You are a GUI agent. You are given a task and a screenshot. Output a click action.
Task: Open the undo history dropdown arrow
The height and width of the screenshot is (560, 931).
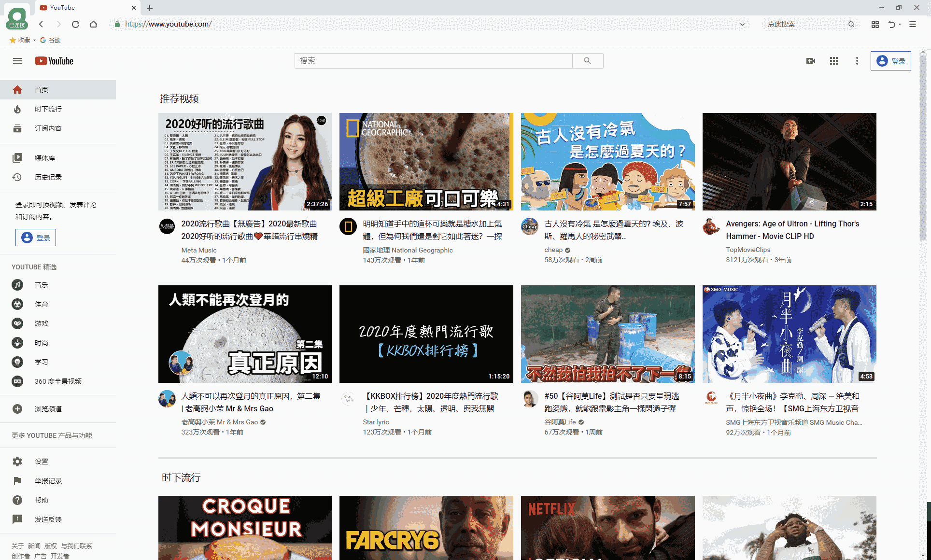pos(900,24)
